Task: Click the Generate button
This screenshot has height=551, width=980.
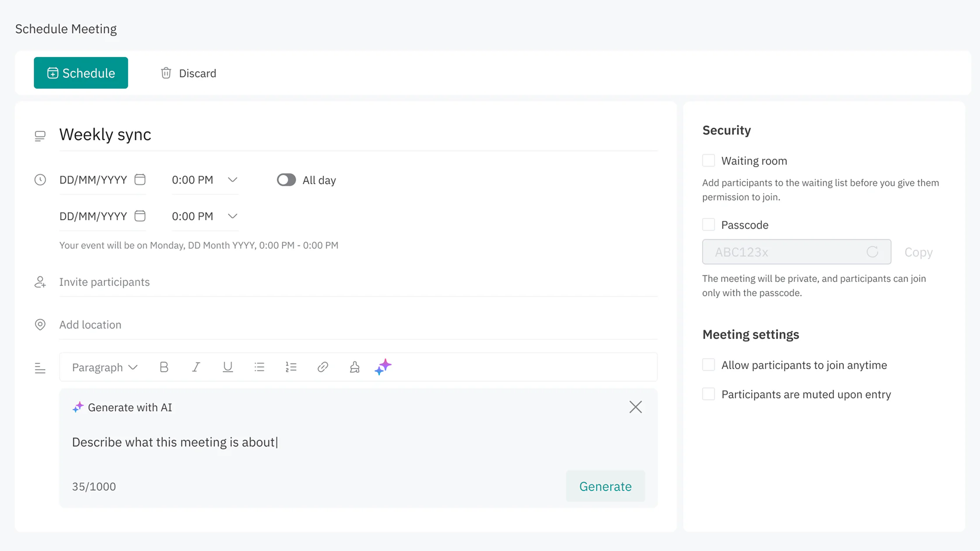Action: pos(605,486)
